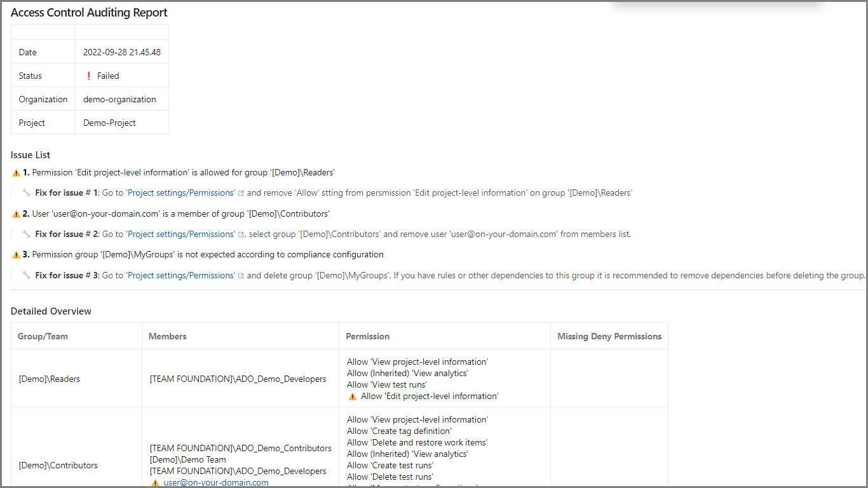Click Allow 'Delete test runs' permission
This screenshot has width=868, height=488.
point(390,477)
